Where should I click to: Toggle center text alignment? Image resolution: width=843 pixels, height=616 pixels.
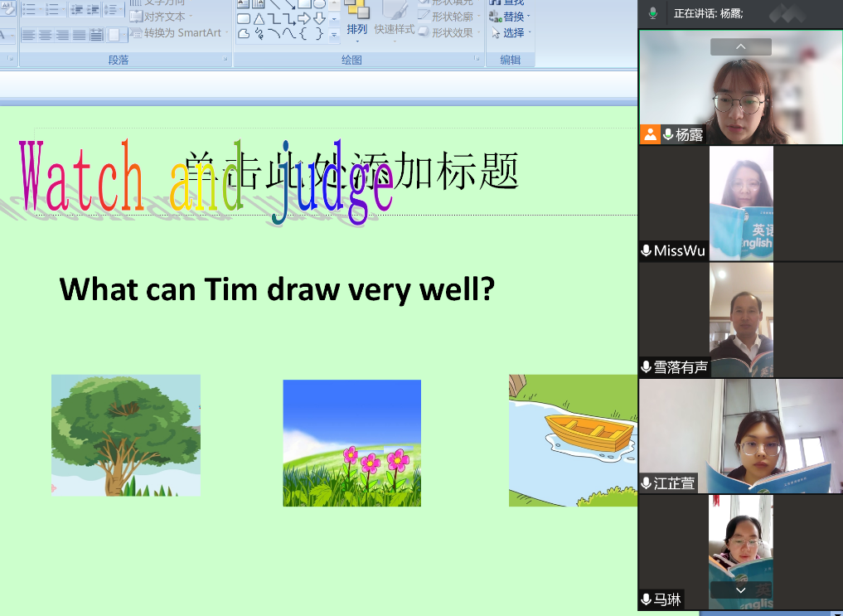[45, 36]
